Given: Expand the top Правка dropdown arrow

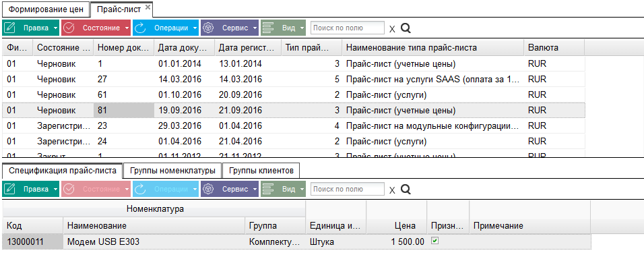Looking at the screenshot, I should 55,28.
